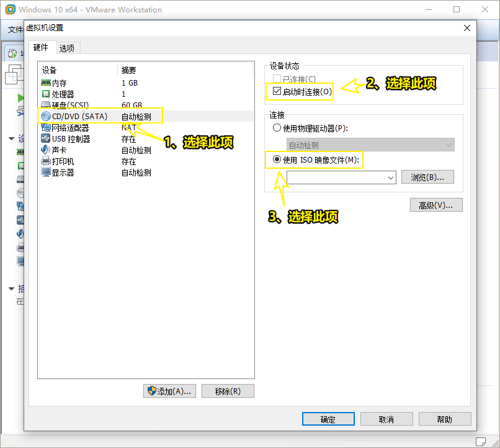Click the 1 GB memory summary value
Viewport: 500px width, 448px height.
pyautogui.click(x=130, y=83)
